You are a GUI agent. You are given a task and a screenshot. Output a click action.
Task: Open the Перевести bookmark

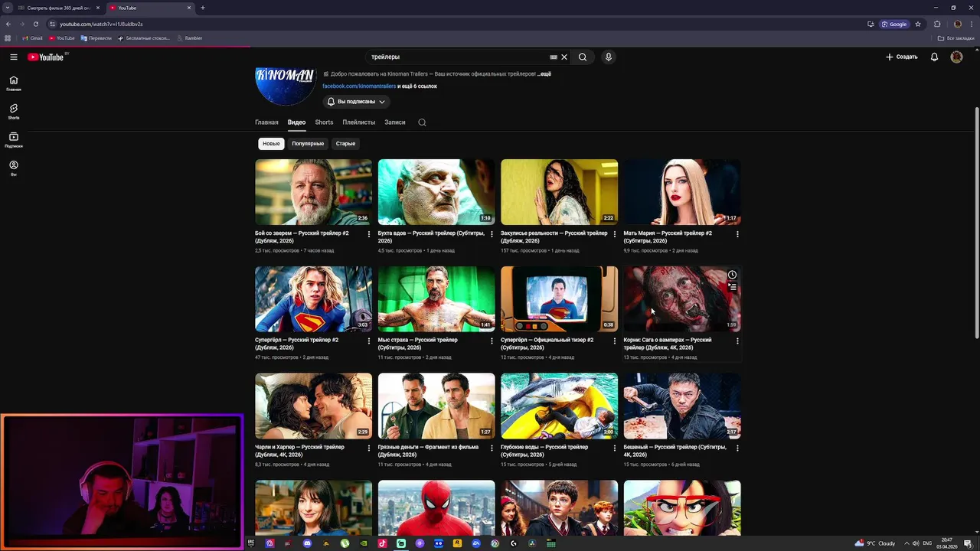coord(96,38)
